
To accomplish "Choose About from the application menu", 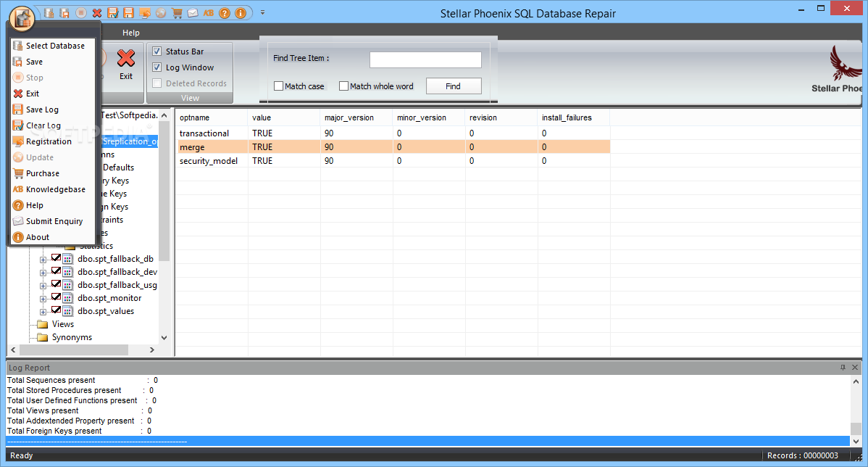I will coord(54,237).
